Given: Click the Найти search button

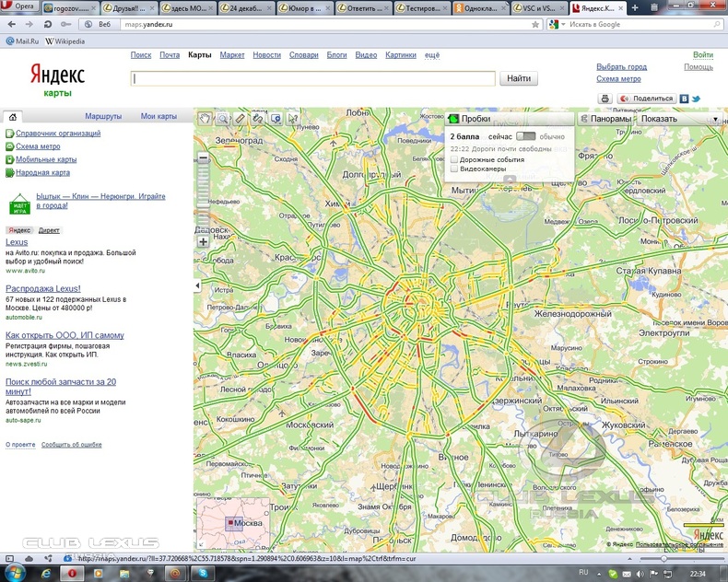Looking at the screenshot, I should [519, 78].
